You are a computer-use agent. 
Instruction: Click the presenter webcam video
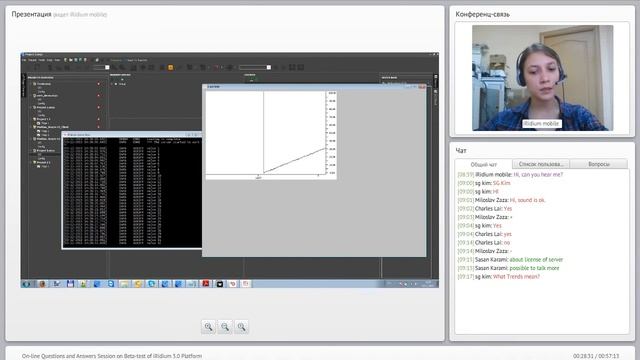click(x=542, y=78)
